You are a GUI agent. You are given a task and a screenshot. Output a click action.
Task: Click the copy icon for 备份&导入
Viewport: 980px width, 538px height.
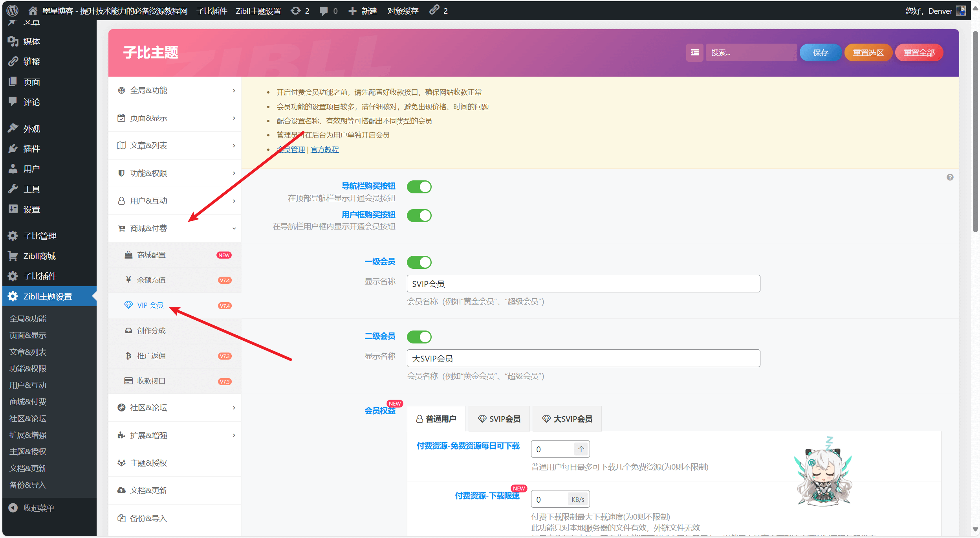tap(121, 518)
